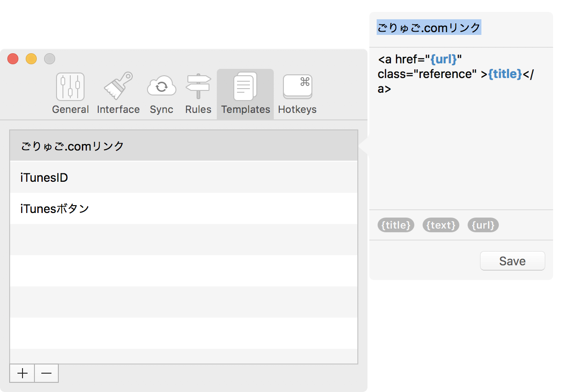Select the iTunesボタン template
565x392 pixels.
click(184, 208)
